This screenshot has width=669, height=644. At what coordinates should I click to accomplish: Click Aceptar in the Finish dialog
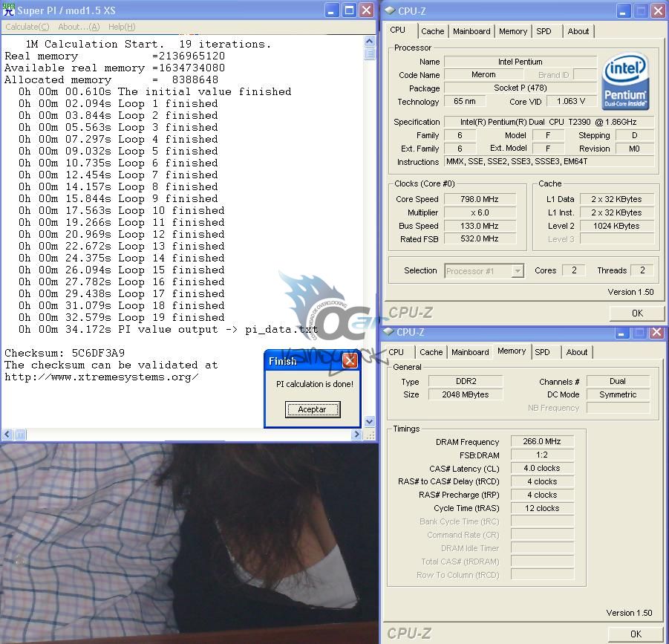pos(313,409)
